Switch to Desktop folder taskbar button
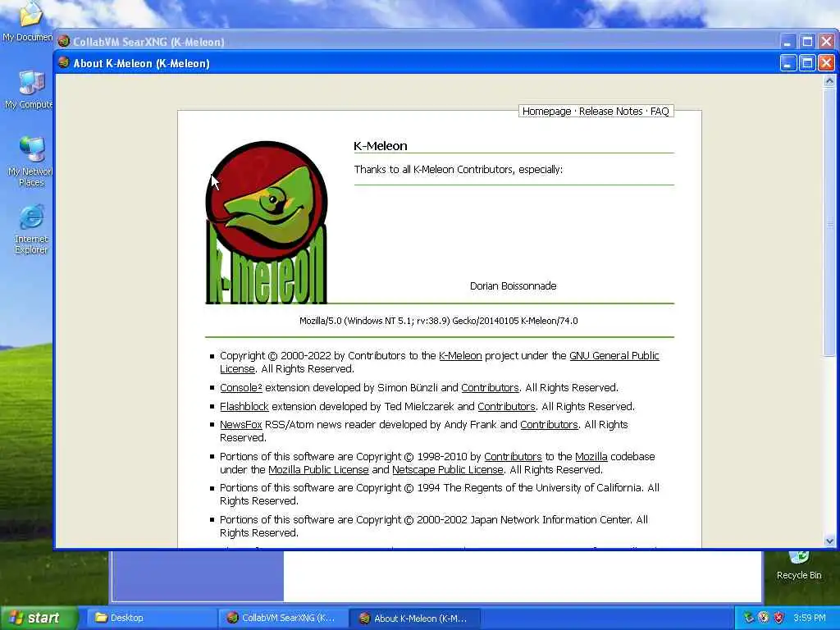Viewport: 840px width, 630px height. 151,619
